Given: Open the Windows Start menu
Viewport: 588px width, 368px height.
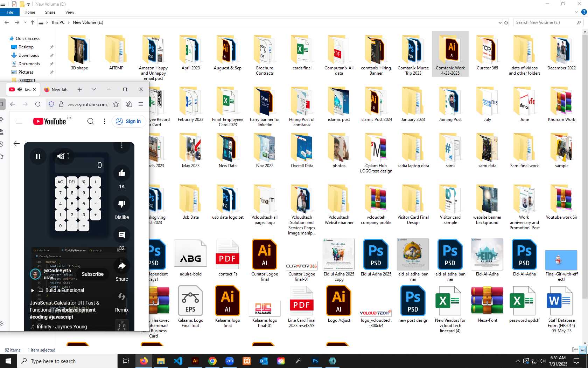Looking at the screenshot, I should point(8,361).
